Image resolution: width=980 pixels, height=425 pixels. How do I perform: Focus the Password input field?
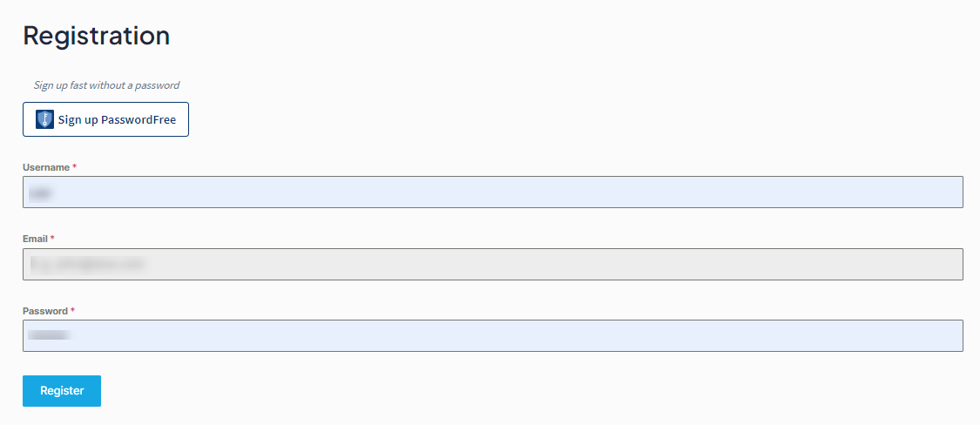tap(492, 335)
